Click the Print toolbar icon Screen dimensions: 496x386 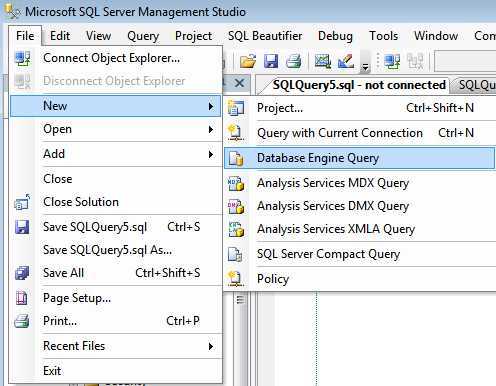click(x=294, y=61)
